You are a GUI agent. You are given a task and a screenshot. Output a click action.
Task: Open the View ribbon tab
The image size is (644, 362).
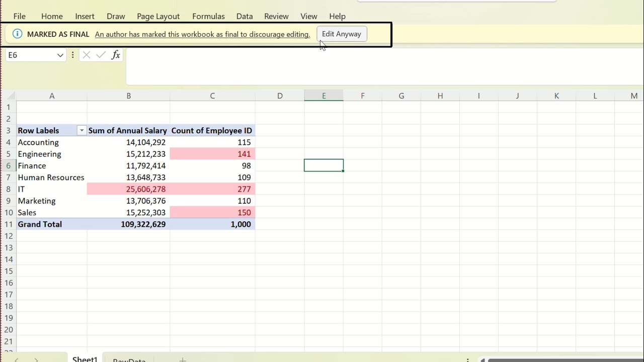[x=309, y=16]
